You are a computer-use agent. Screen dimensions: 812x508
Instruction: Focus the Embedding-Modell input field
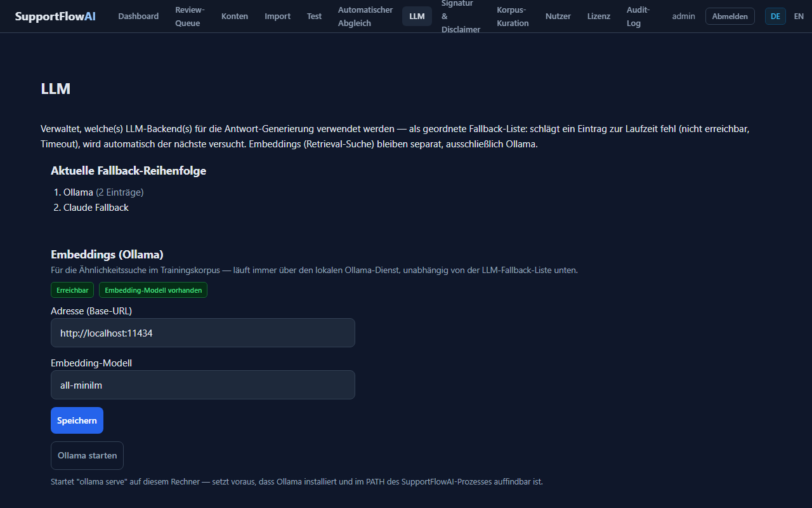[203, 385]
